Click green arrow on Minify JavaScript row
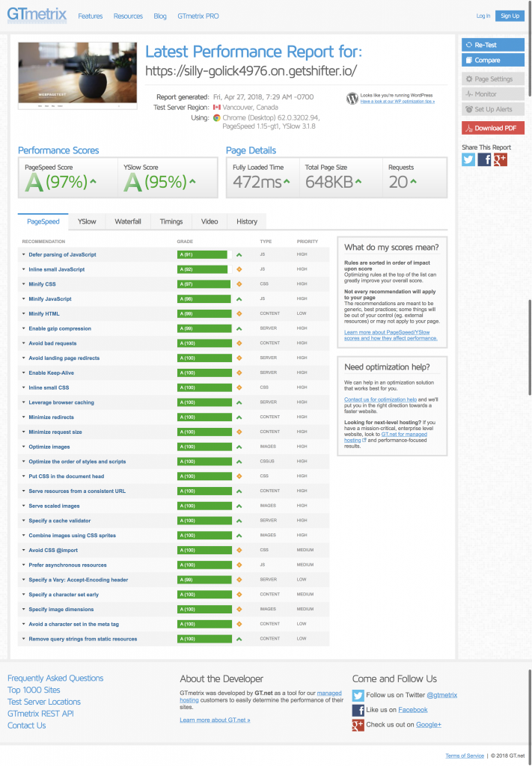 click(239, 299)
